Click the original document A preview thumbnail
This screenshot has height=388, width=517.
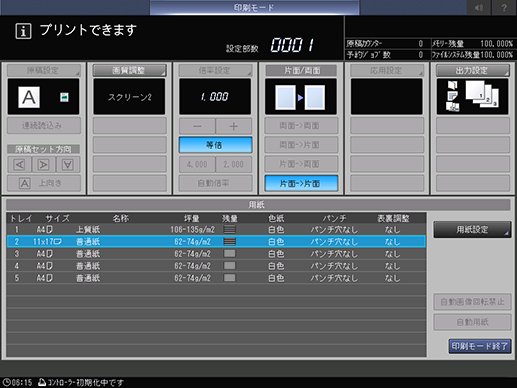[x=29, y=97]
